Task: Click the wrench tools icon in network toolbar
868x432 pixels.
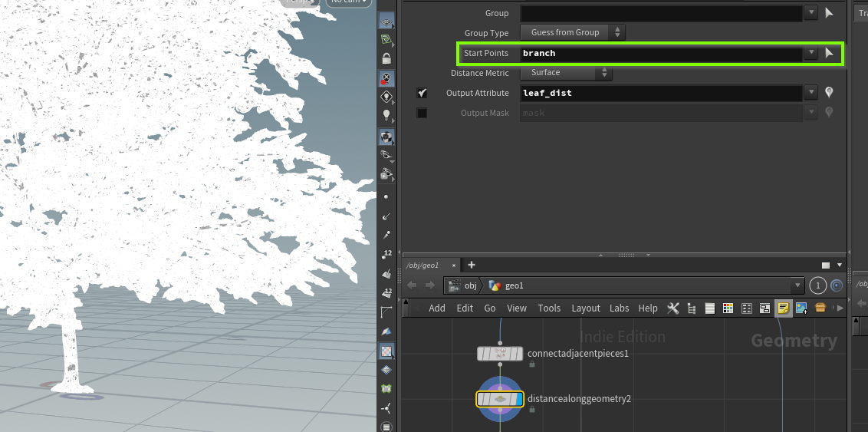Action: [x=673, y=308]
